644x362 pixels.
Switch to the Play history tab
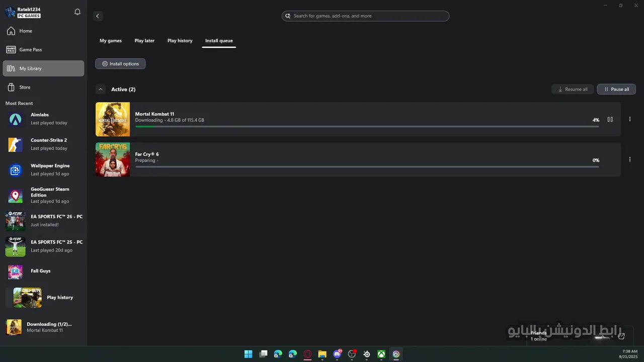[x=180, y=41]
